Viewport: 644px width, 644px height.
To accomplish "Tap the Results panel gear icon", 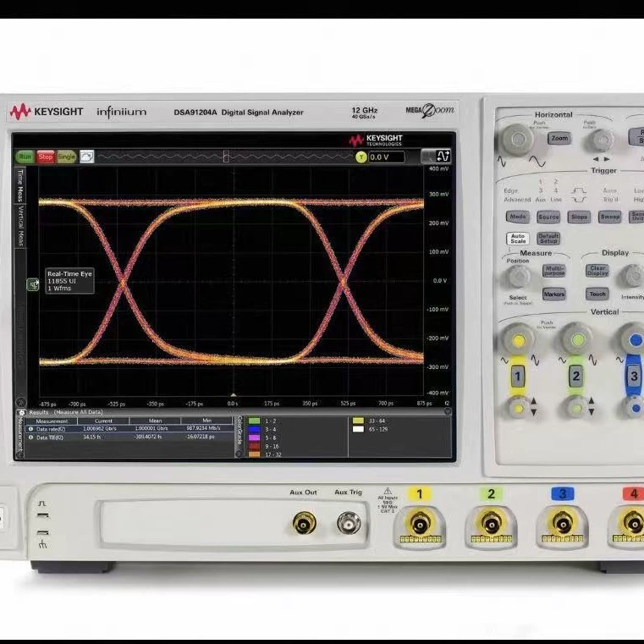I will (x=21, y=412).
